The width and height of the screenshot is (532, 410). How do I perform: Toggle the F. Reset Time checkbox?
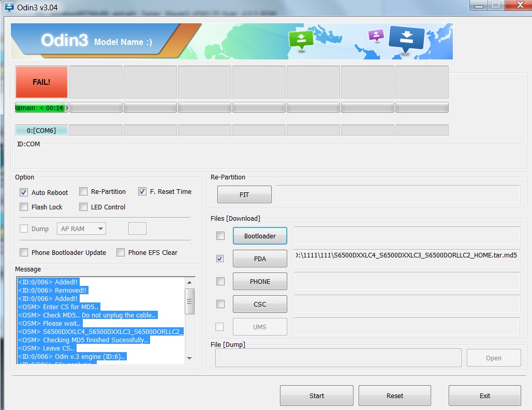coord(142,191)
